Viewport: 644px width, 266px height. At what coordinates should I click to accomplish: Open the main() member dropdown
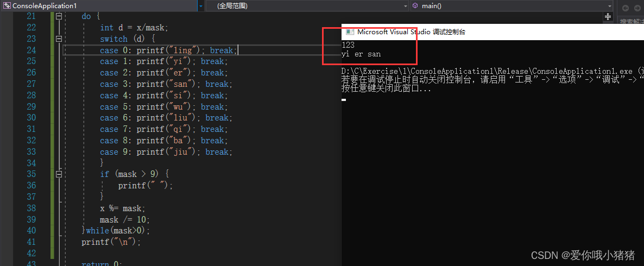click(609, 6)
